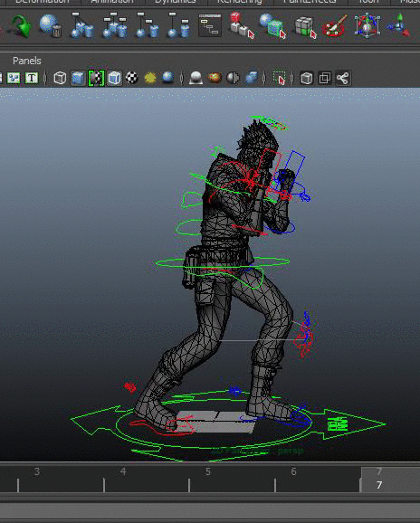
Task: Click the red cube with cursor shelf icon
Action: tap(242, 25)
